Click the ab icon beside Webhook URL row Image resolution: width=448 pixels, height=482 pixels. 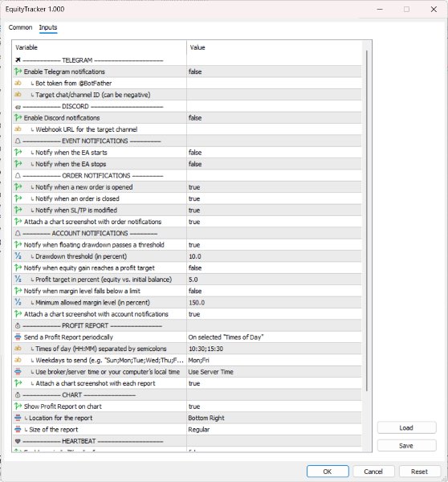point(18,129)
